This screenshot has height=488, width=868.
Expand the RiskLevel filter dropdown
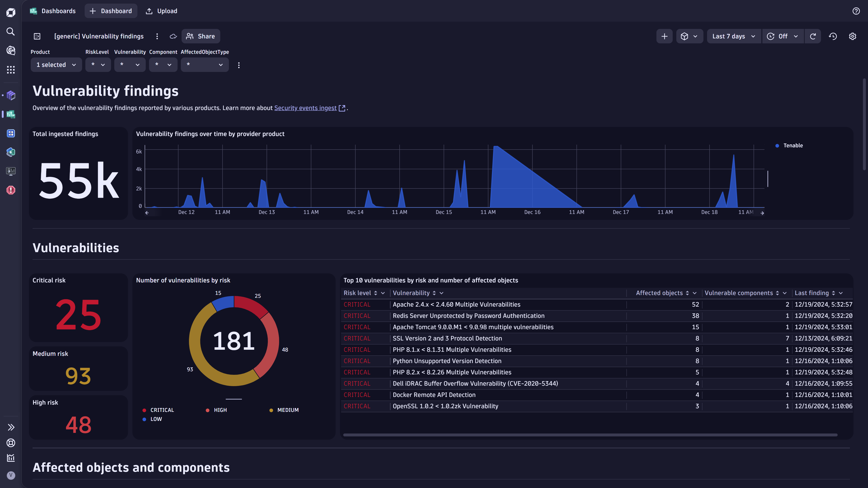point(98,65)
